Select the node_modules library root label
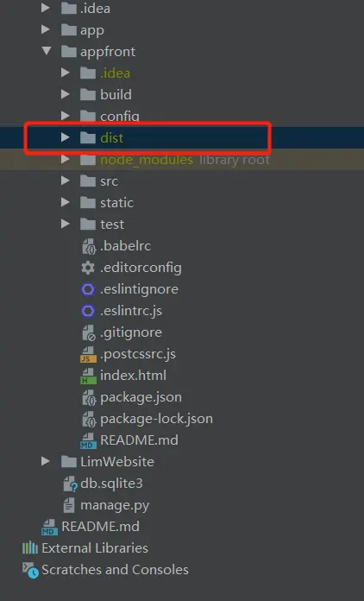This screenshot has width=364, height=601. pyautogui.click(x=185, y=160)
